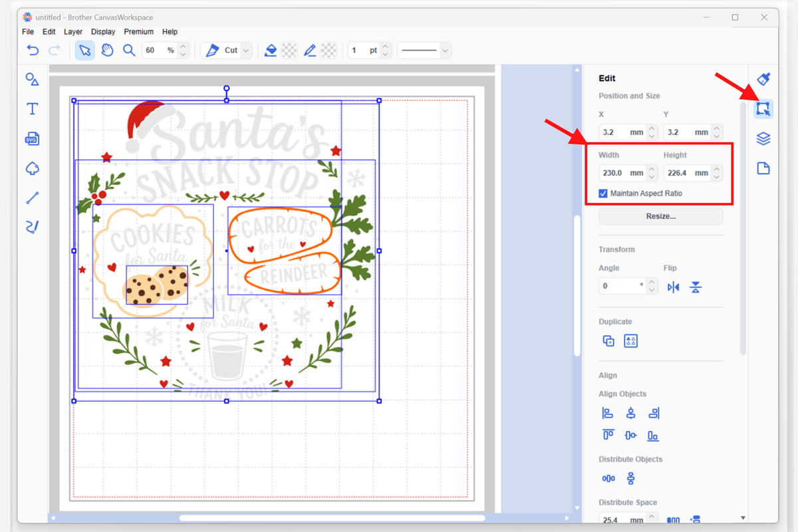Choose the Select arrow tool

pyautogui.click(x=84, y=50)
